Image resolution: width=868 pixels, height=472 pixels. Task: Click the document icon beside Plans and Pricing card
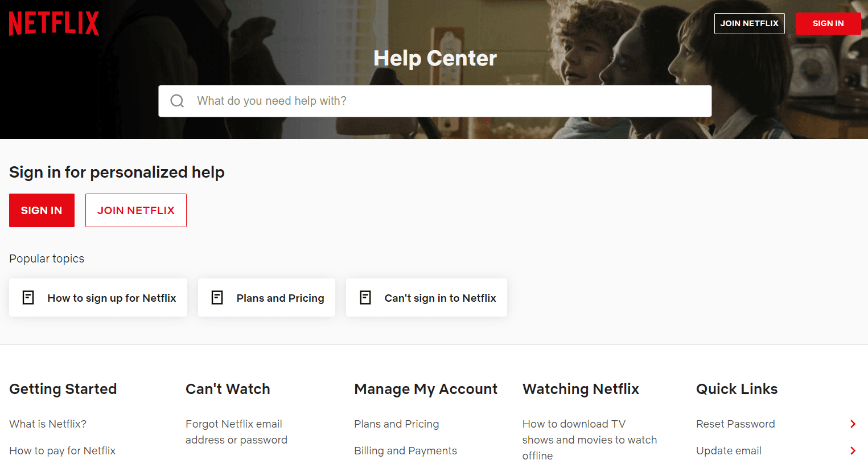click(x=217, y=297)
